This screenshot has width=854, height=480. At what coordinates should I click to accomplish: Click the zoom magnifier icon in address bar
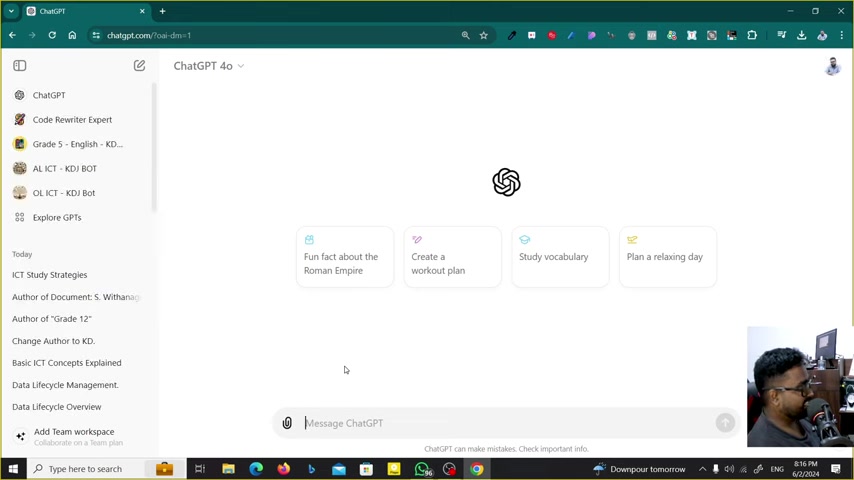coord(466,35)
